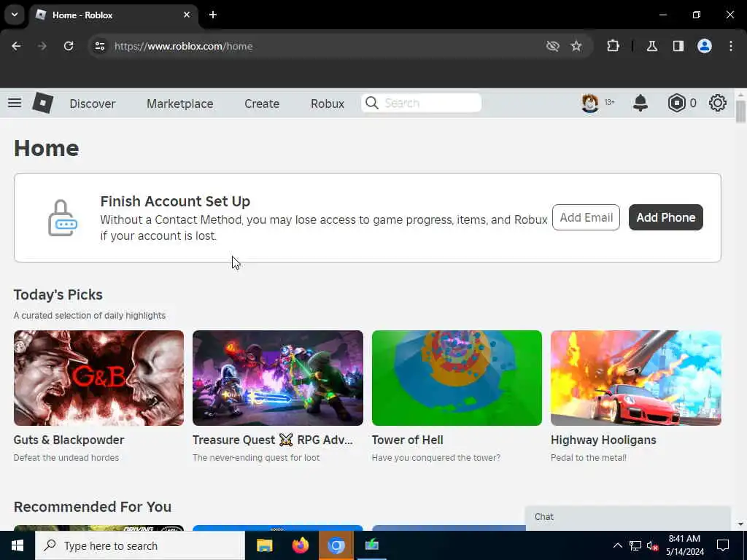This screenshot has height=560, width=747.
Task: Click the Roblox logo icon
Action: click(42, 103)
